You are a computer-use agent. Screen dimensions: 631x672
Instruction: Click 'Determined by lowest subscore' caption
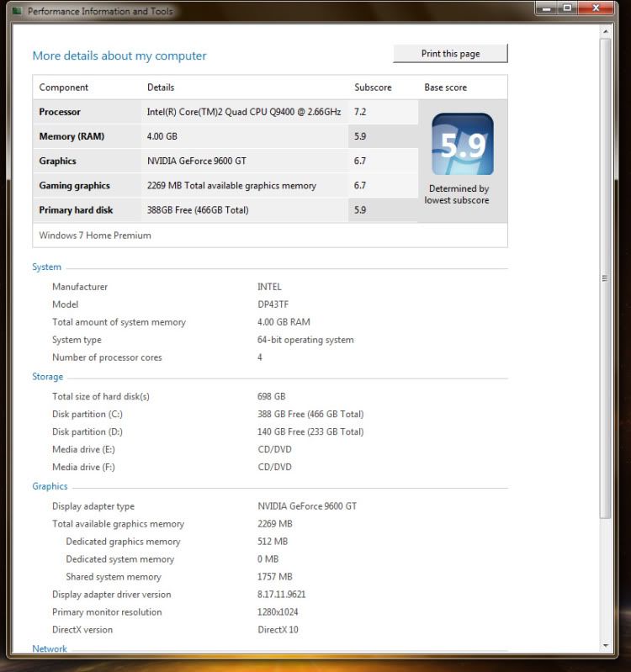457,194
